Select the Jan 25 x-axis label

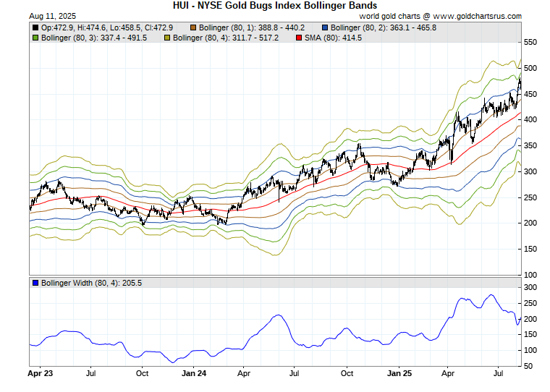[399, 375]
